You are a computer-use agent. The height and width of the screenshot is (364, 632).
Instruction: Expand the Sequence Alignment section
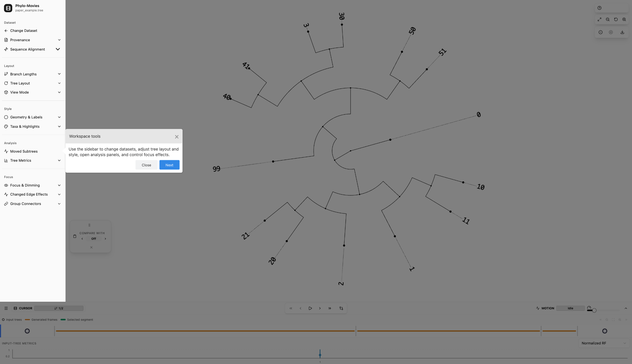[33, 49]
